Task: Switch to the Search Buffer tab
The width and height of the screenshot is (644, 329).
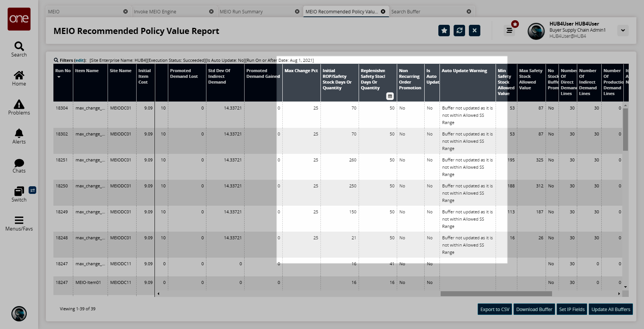Action: [406, 12]
